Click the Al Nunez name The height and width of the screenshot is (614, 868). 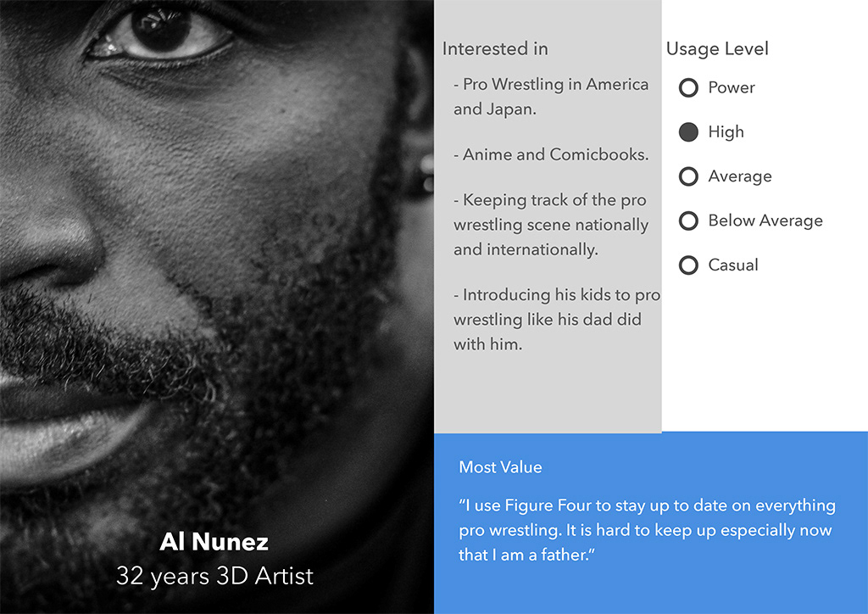(x=214, y=541)
